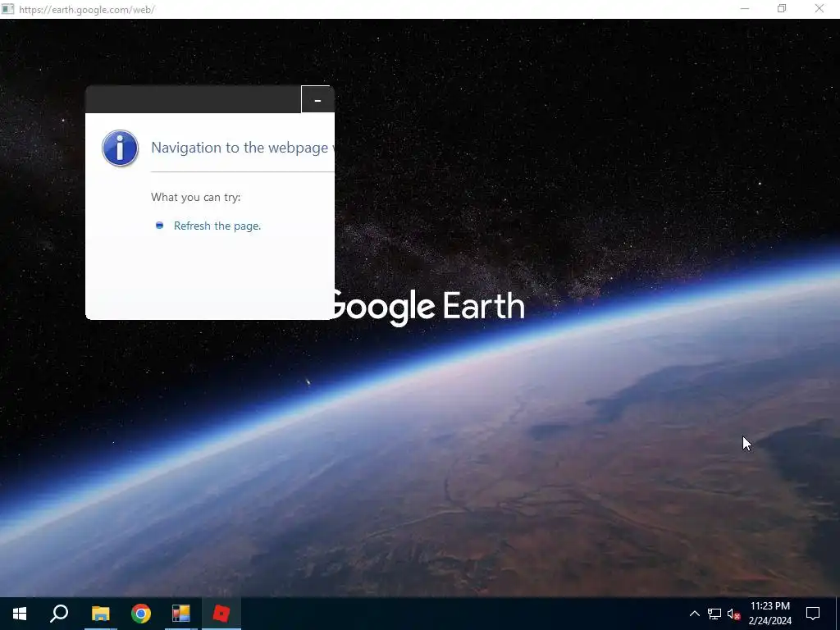The height and width of the screenshot is (630, 840).
Task: Open network status tray icon
Action: (714, 614)
